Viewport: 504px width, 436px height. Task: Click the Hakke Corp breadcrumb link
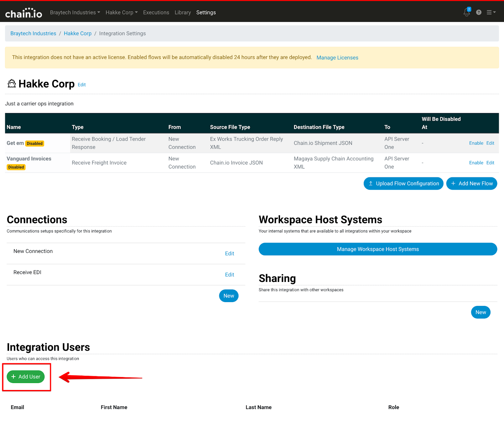[x=77, y=33]
